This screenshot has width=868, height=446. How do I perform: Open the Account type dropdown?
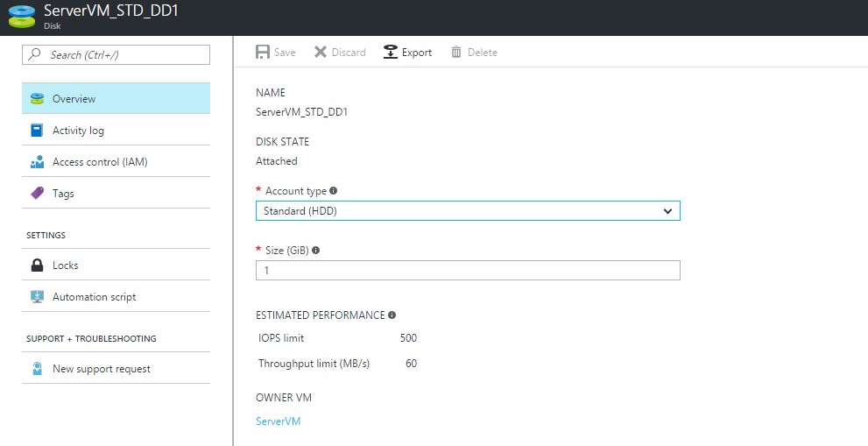pos(467,211)
